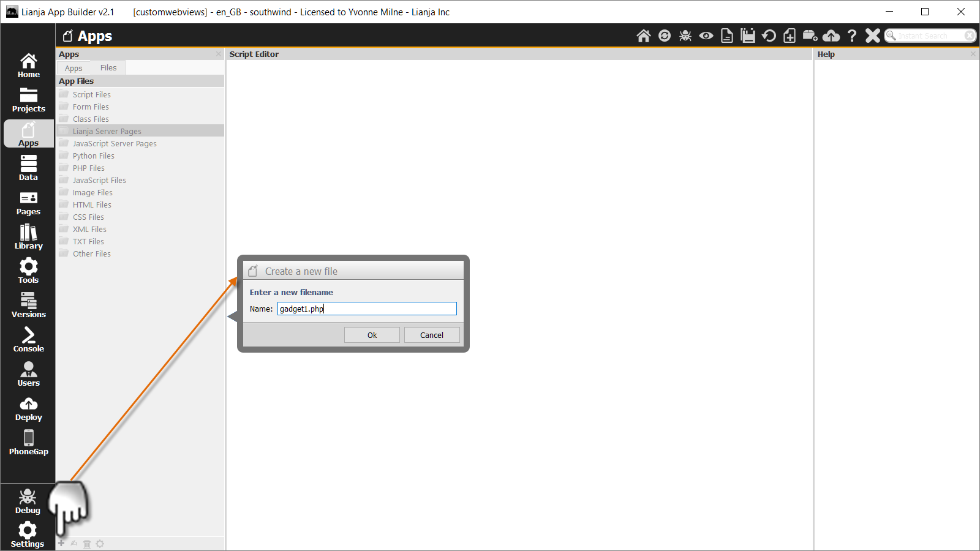980x551 pixels.
Task: Click the question mark help icon
Action: (852, 36)
